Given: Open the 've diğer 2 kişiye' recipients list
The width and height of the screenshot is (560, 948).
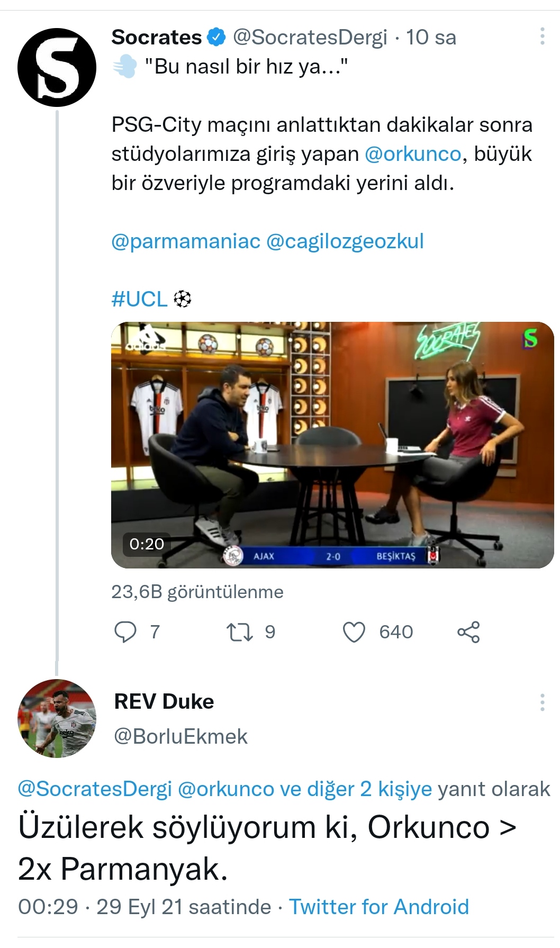Looking at the screenshot, I should [356, 789].
